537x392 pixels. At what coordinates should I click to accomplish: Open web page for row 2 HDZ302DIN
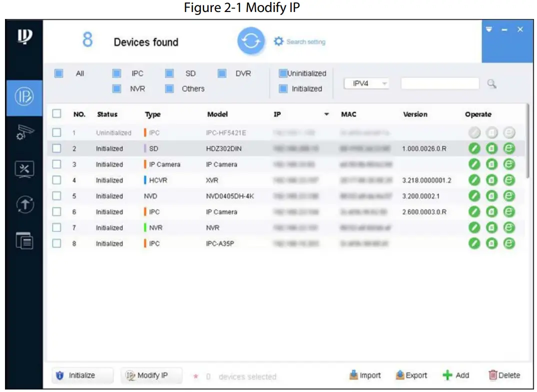click(x=509, y=148)
